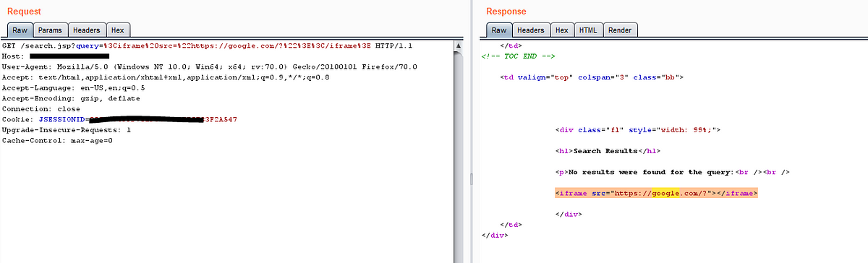This screenshot has height=263, width=868.
Task: Open the Request Params tab
Action: click(x=50, y=30)
